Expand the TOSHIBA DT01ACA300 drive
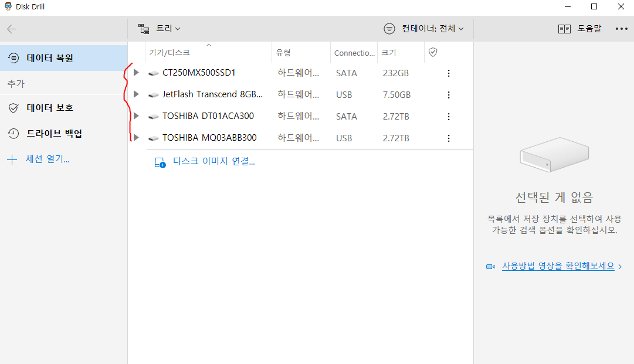This screenshot has width=634, height=364. point(135,116)
